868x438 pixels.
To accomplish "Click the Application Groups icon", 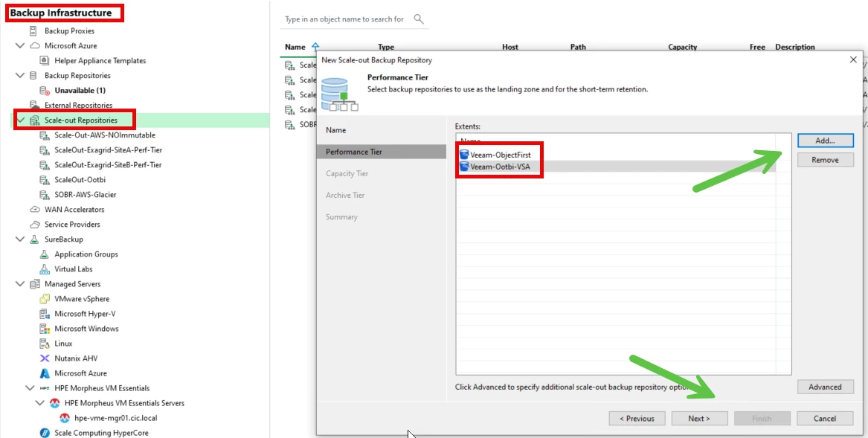I will [x=45, y=255].
